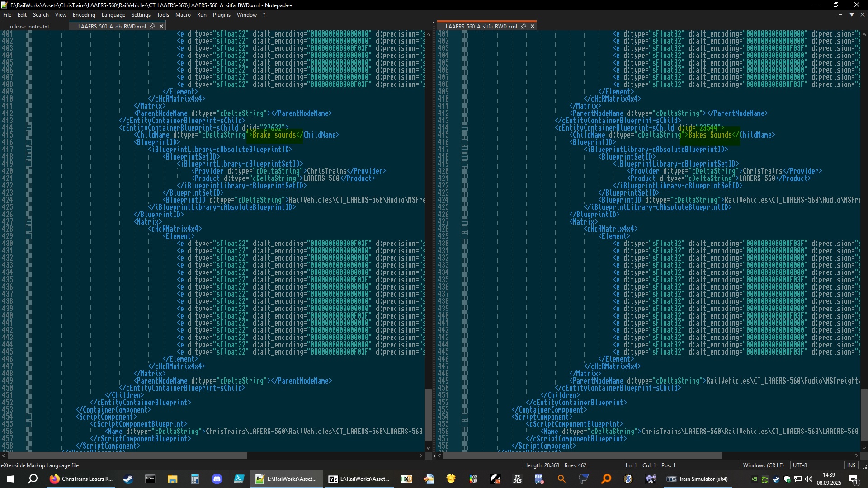This screenshot has height=488, width=868.
Task: Click 'ChrisTrains' Provider value in right pane
Action: (x=762, y=171)
